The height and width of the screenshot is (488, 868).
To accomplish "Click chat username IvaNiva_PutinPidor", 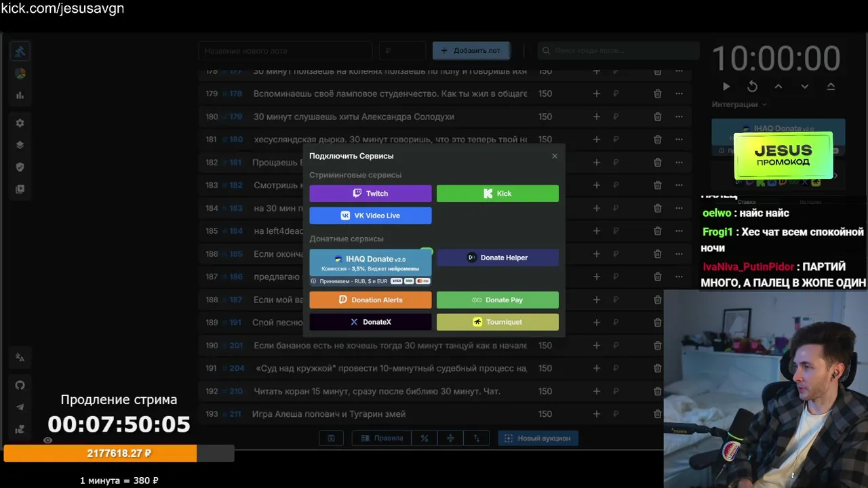I will point(749,267).
